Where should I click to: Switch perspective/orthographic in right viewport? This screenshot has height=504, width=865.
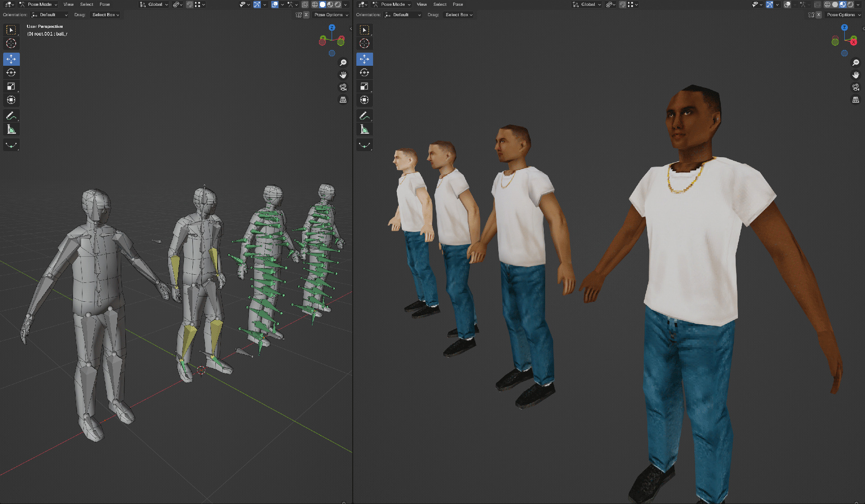coord(856,100)
